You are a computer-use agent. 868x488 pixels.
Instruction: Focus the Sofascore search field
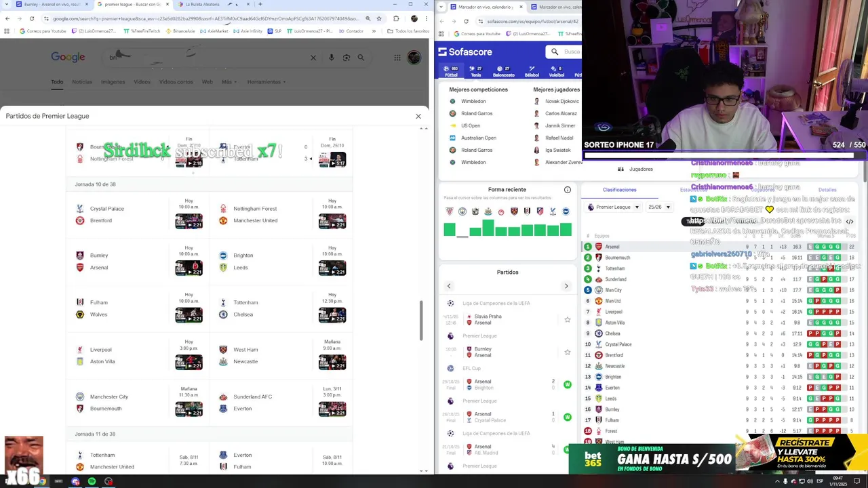click(564, 52)
